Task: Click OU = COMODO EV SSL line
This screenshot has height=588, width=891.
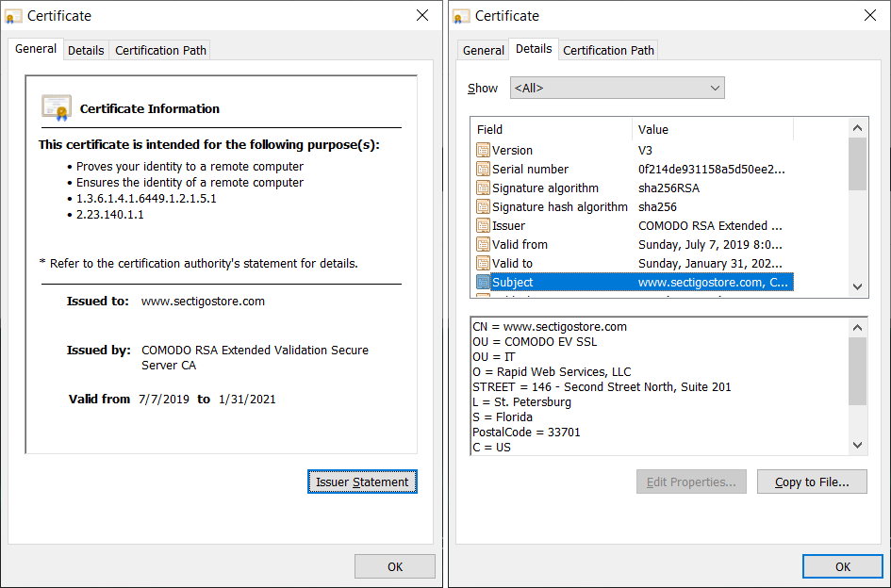Action: (x=535, y=341)
